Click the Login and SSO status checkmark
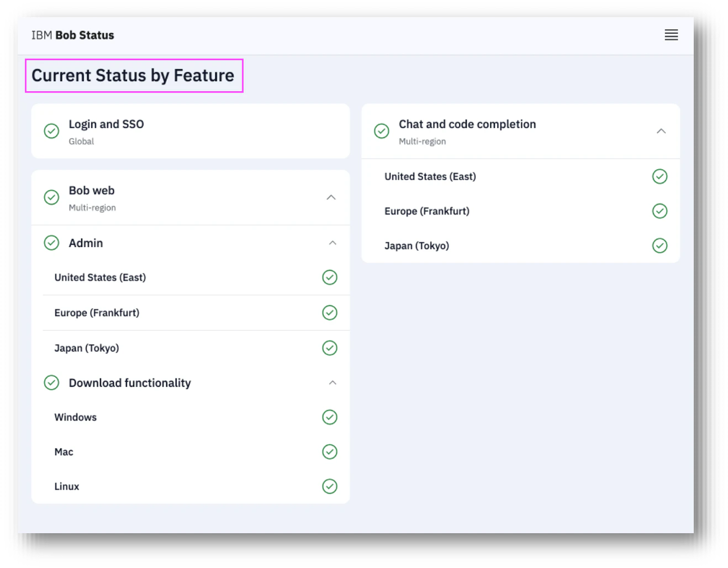 click(x=51, y=131)
